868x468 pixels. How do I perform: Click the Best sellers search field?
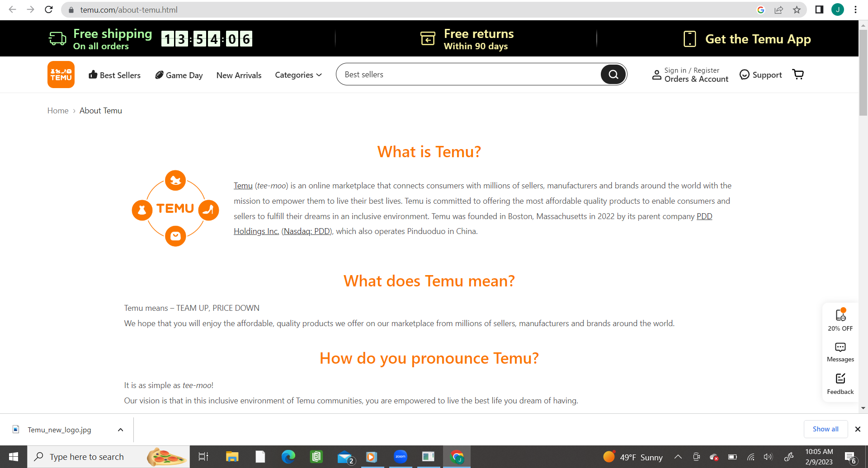point(468,75)
